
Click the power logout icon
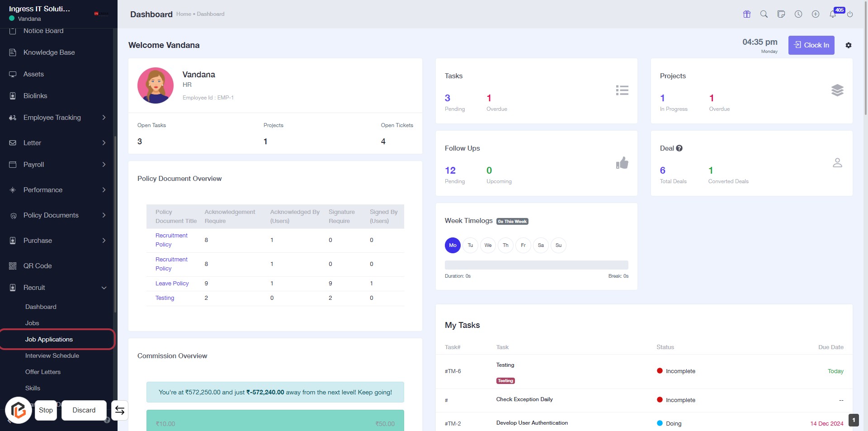pos(850,14)
